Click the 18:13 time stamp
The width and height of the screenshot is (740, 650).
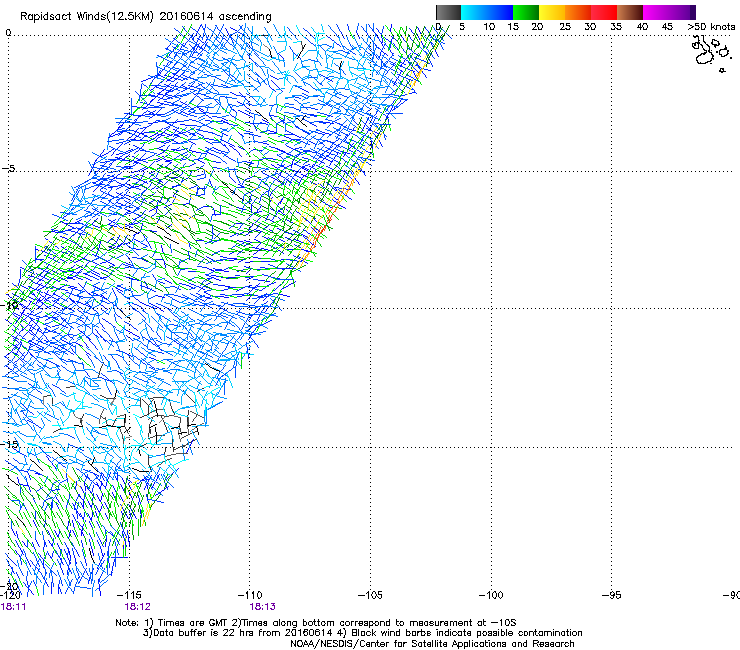tap(262, 607)
